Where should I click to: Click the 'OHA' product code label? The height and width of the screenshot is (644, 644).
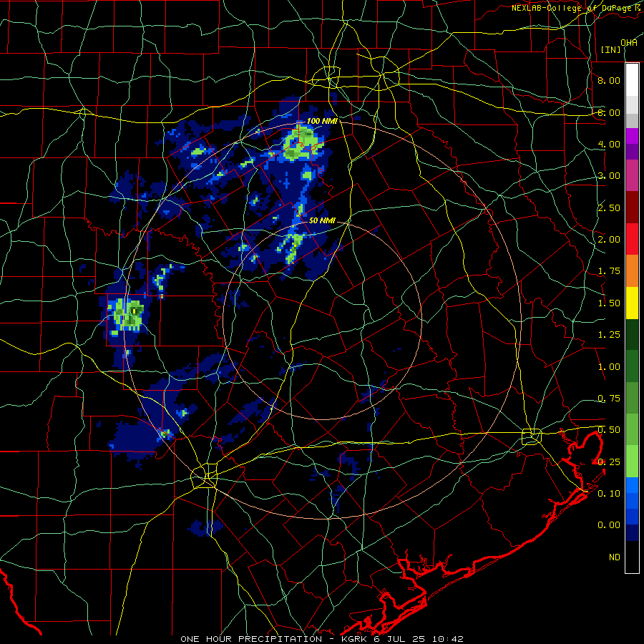pos(629,43)
